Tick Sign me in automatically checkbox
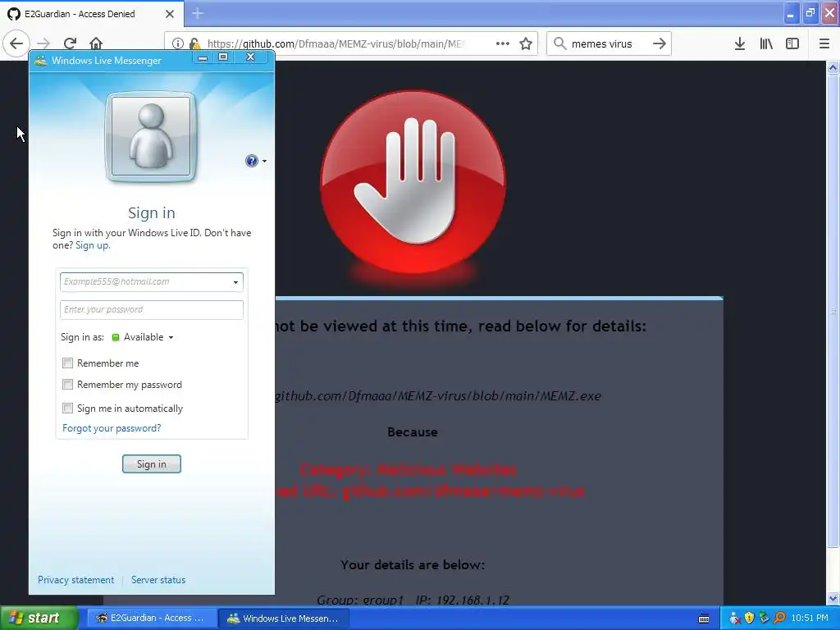The height and width of the screenshot is (630, 840). click(67, 409)
